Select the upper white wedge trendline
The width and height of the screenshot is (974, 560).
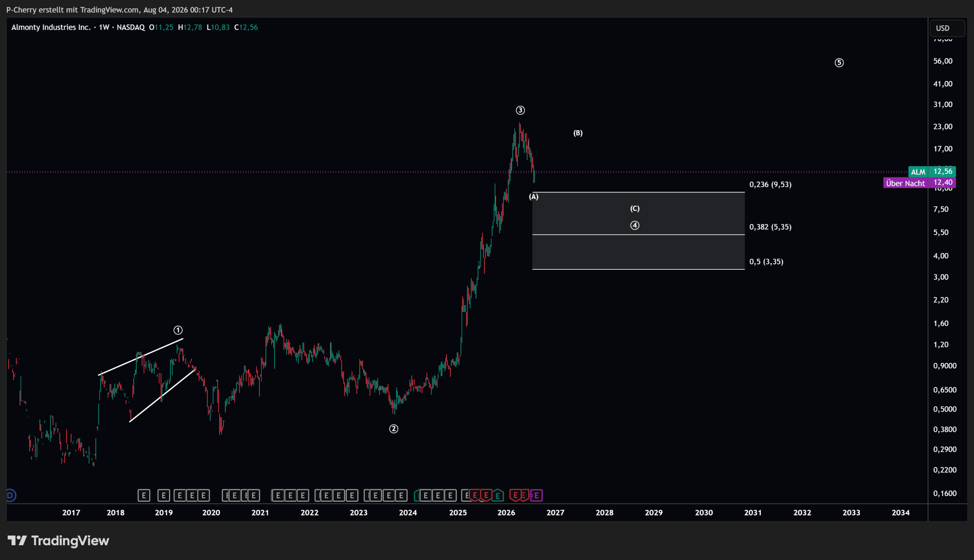point(141,356)
